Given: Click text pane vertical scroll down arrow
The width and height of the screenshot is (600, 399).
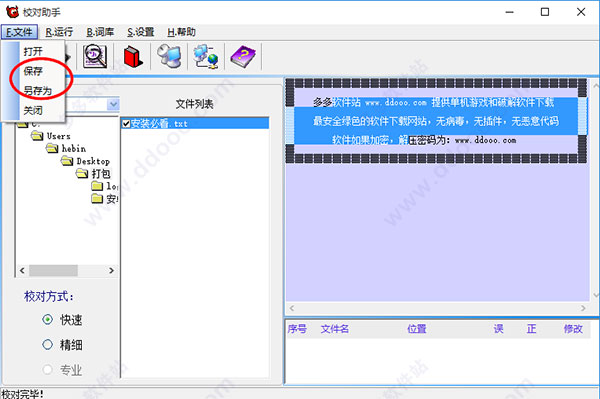Looking at the screenshot, I should point(595,295).
